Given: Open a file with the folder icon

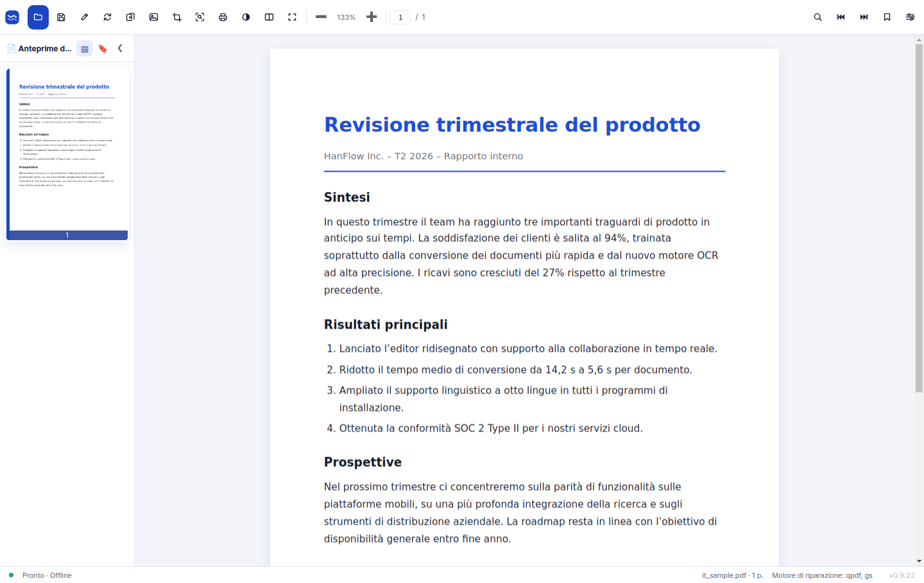Looking at the screenshot, I should tap(38, 17).
